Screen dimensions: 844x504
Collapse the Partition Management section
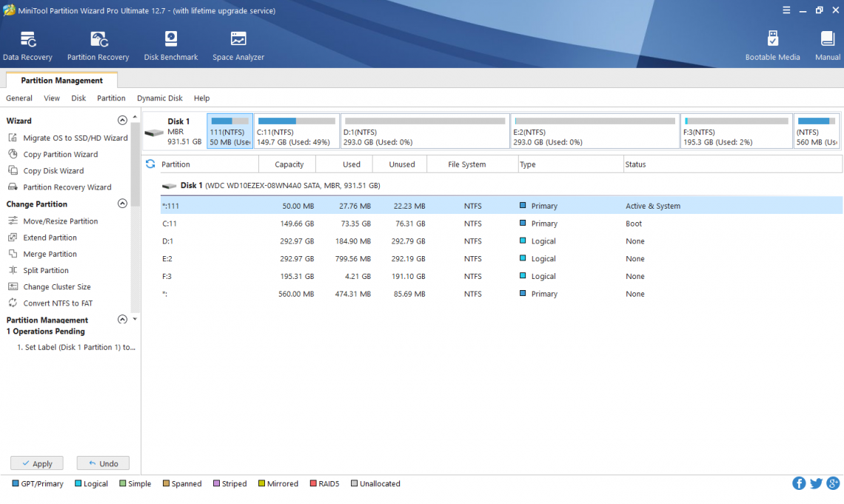point(122,319)
